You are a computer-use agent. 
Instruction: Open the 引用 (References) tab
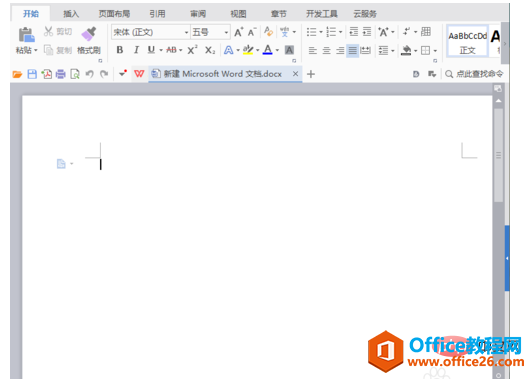(157, 14)
